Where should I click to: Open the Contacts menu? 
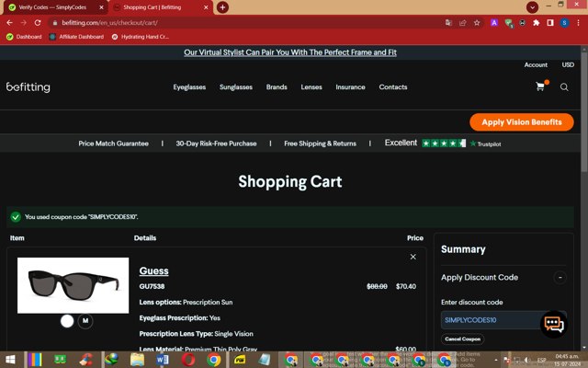click(393, 87)
